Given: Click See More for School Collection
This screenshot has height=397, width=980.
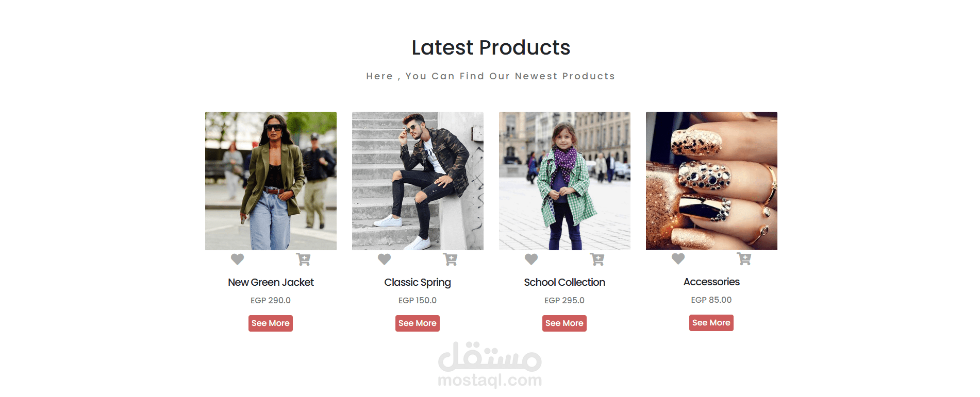Looking at the screenshot, I should [x=564, y=323].
